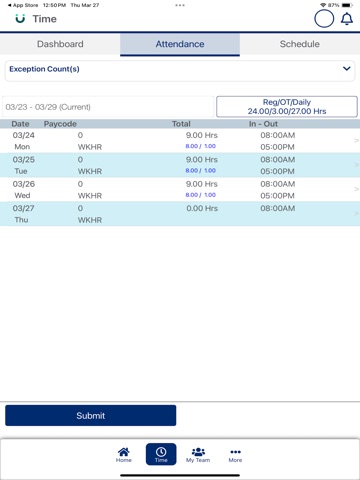Tap the Reg/OT/Daily hours summary button
Image resolution: width=360 pixels, height=480 pixels.
[287, 107]
